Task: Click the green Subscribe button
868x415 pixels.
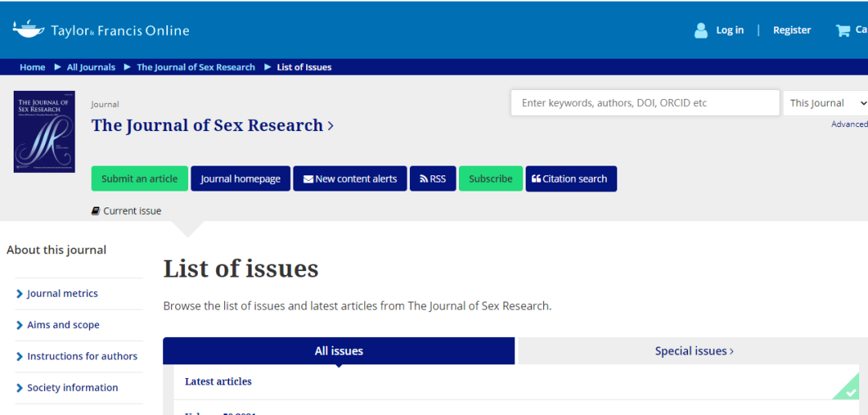Action: (490, 179)
